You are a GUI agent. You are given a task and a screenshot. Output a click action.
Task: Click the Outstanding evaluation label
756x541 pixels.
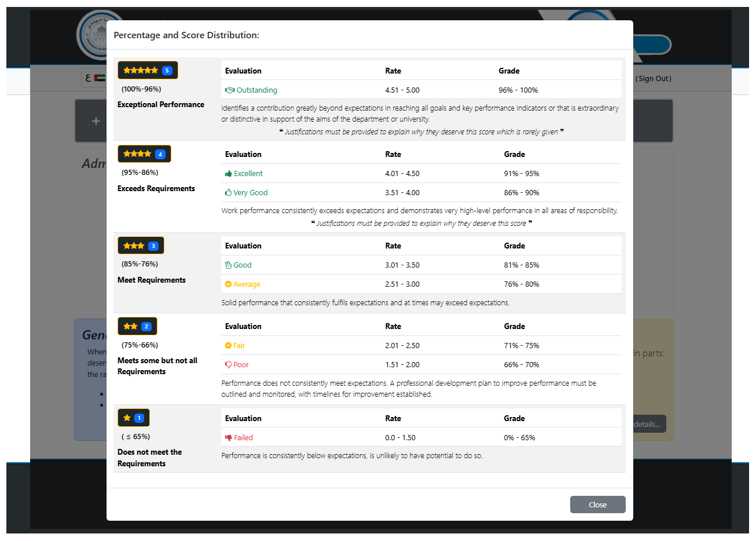click(256, 90)
